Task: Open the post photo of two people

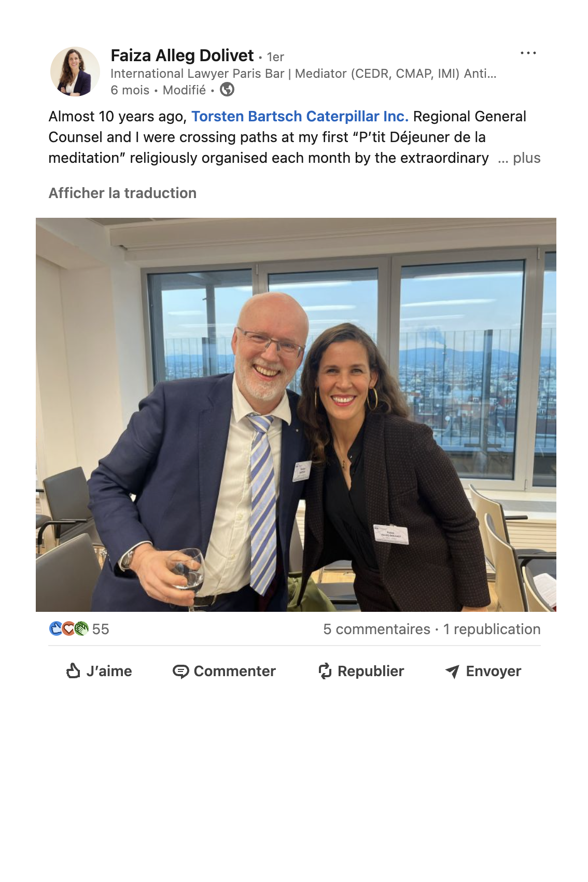Action: pos(296,415)
